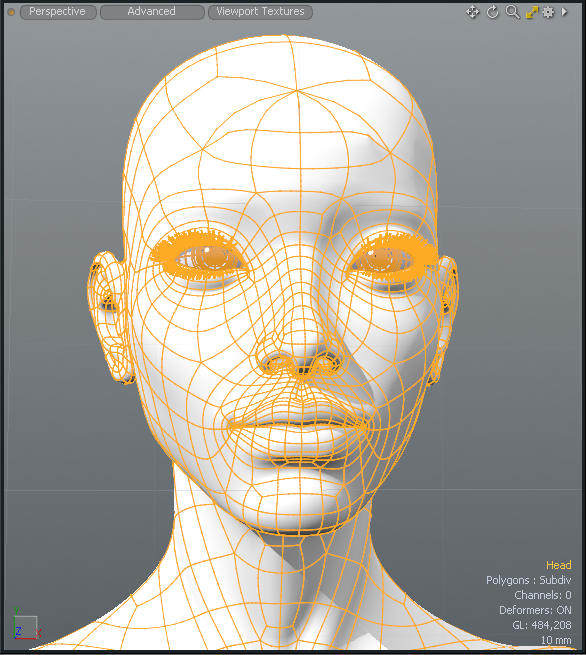Click the GL: 484,208 polygon count text
Screen dimensions: 586x655
(542, 625)
